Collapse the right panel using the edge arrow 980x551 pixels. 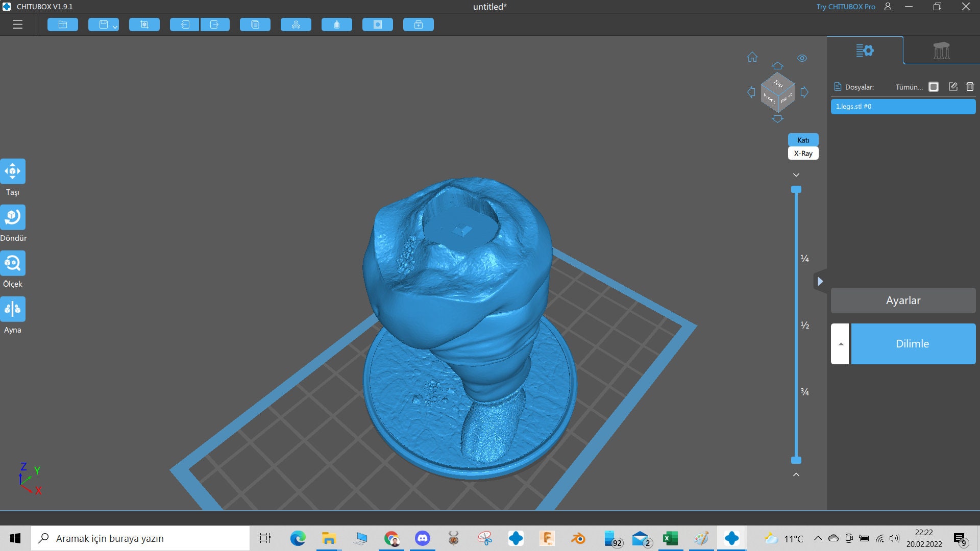coord(821,281)
